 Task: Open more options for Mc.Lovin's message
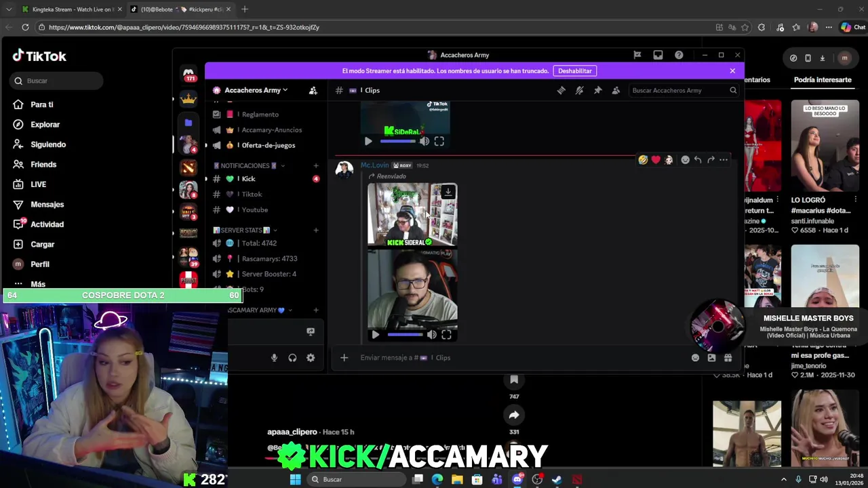click(724, 160)
